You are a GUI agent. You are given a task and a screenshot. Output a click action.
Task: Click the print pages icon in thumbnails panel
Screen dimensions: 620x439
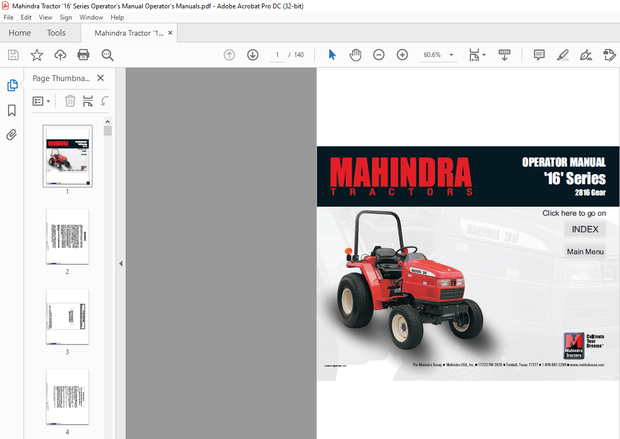[88, 101]
